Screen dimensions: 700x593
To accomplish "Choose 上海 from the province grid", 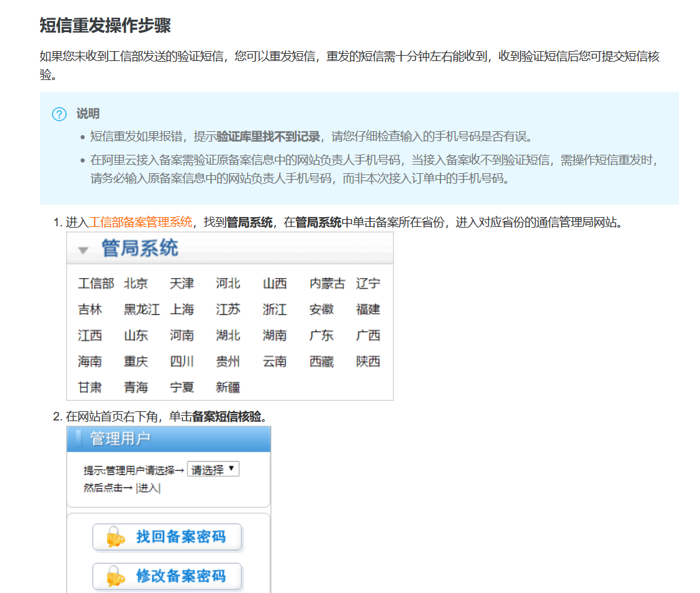I will coord(182,310).
